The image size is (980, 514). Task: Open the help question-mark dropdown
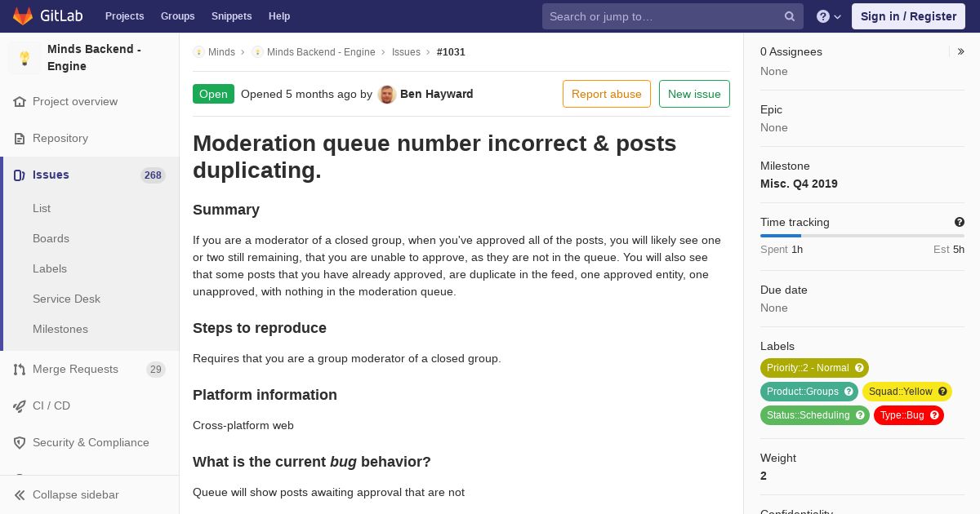coord(829,16)
